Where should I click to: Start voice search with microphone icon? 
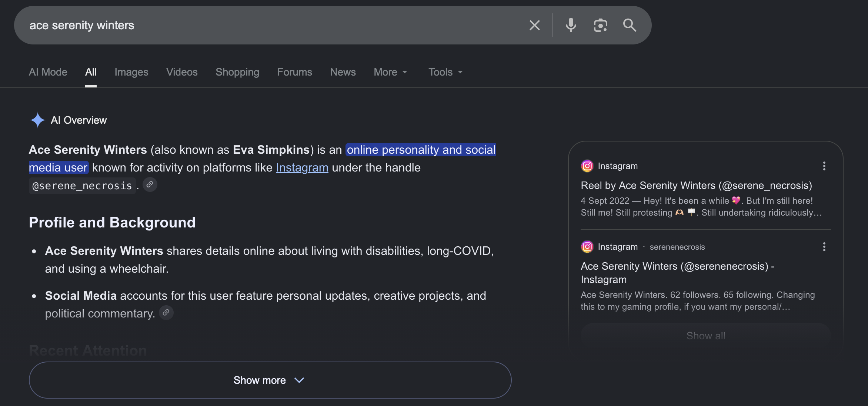coord(571,25)
